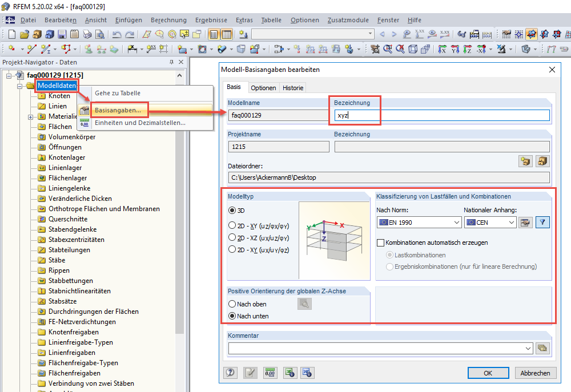The image size is (571, 392).
Task: View the model in Y direction
Action: coord(455,49)
